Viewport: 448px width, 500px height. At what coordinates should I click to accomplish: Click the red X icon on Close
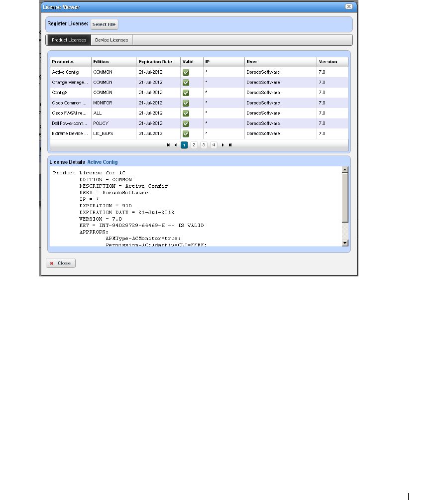52,263
